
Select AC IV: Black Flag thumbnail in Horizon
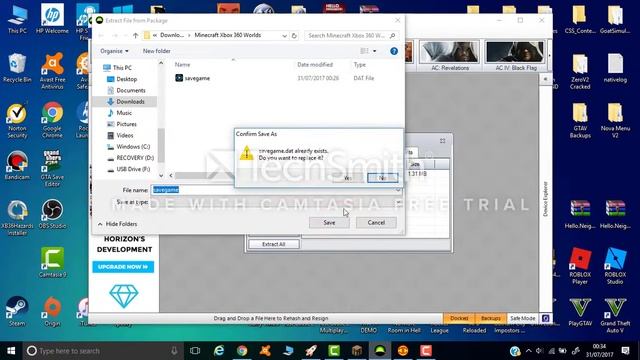[x=516, y=56]
